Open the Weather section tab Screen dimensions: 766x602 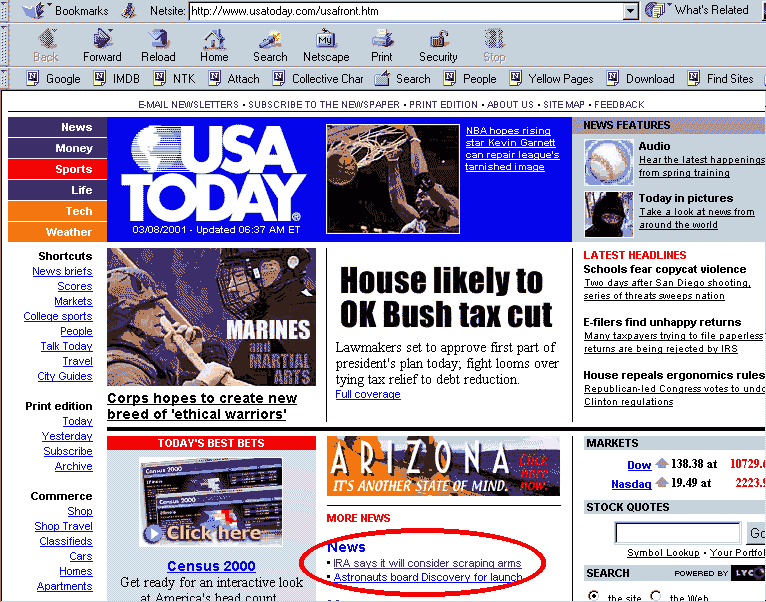pos(58,232)
